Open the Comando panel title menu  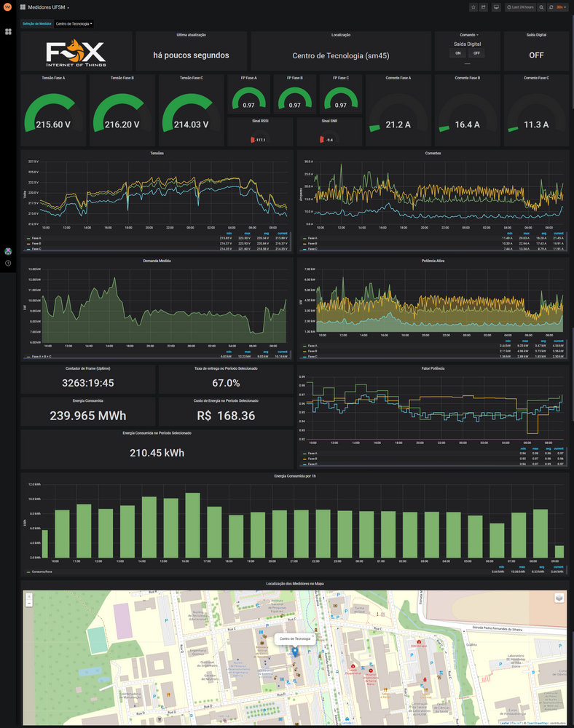click(468, 34)
